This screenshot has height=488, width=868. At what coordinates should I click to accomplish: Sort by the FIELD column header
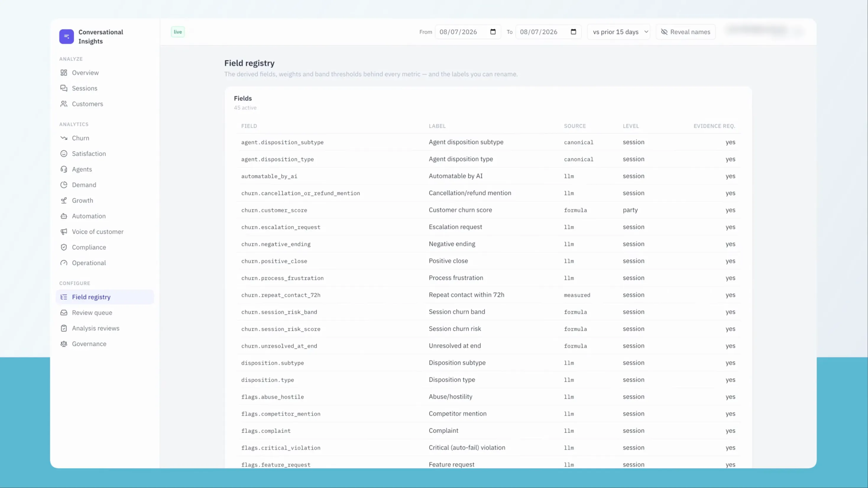(x=249, y=126)
